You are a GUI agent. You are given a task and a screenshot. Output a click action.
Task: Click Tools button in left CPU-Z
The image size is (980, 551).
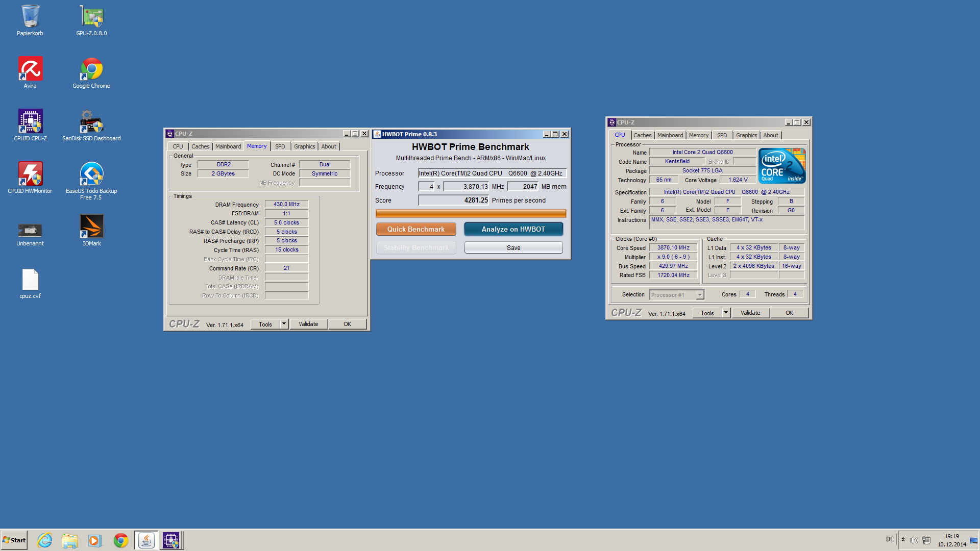coord(265,324)
